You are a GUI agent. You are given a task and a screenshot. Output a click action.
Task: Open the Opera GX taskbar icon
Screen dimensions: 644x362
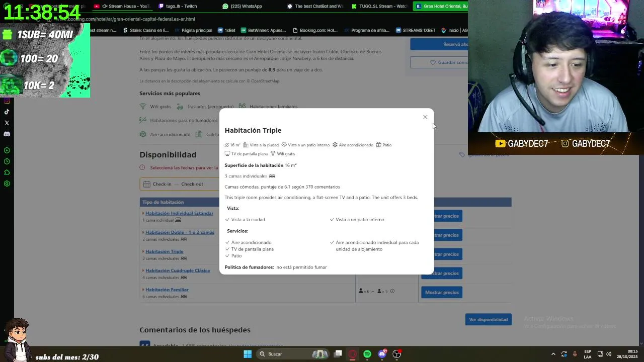tap(353, 354)
